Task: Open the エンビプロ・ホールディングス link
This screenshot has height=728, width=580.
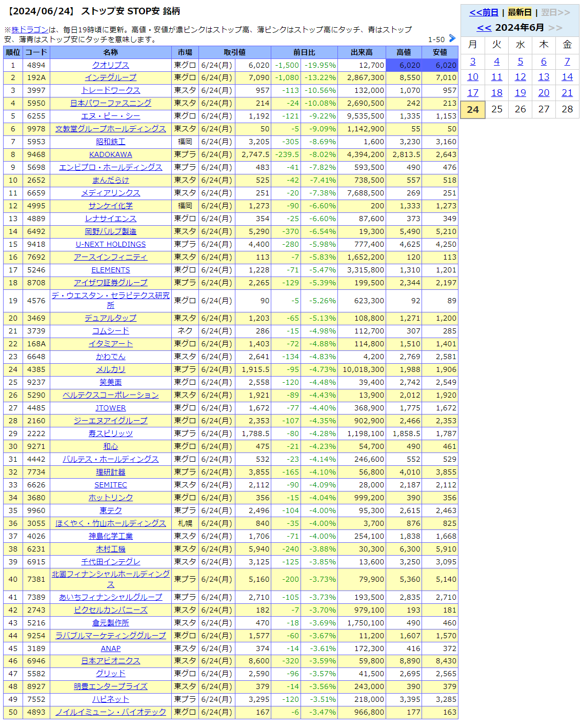Action: coord(111,167)
